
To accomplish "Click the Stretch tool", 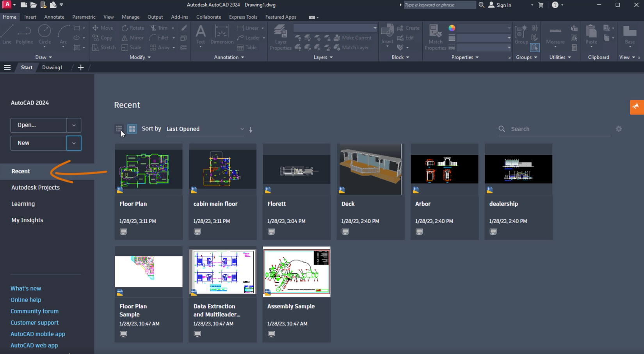I will click(x=104, y=48).
